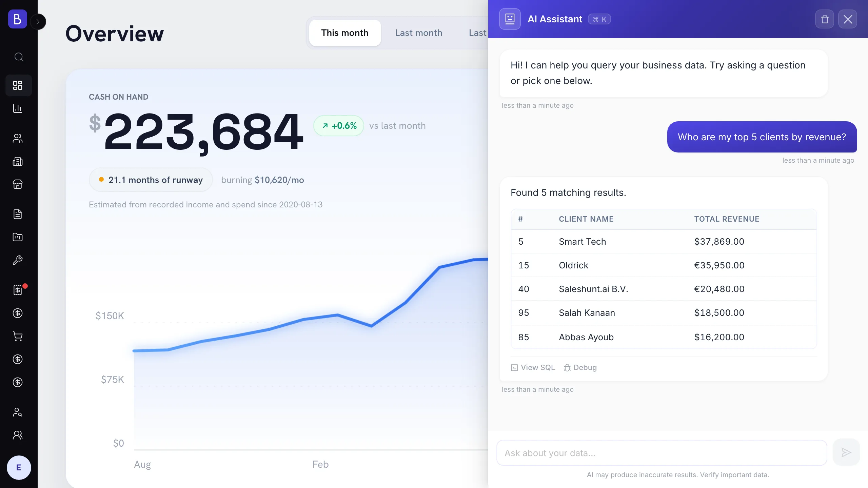Click the Debug link
868x488 pixels.
(580, 367)
